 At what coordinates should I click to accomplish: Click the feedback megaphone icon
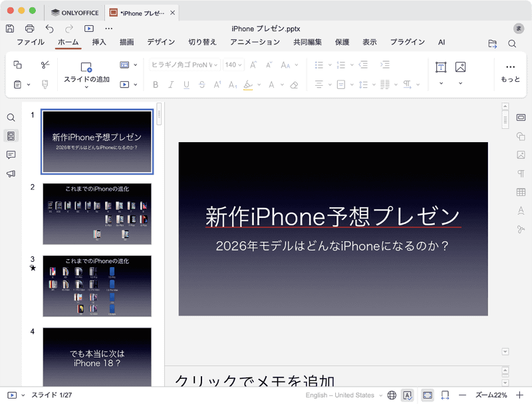tap(11, 174)
